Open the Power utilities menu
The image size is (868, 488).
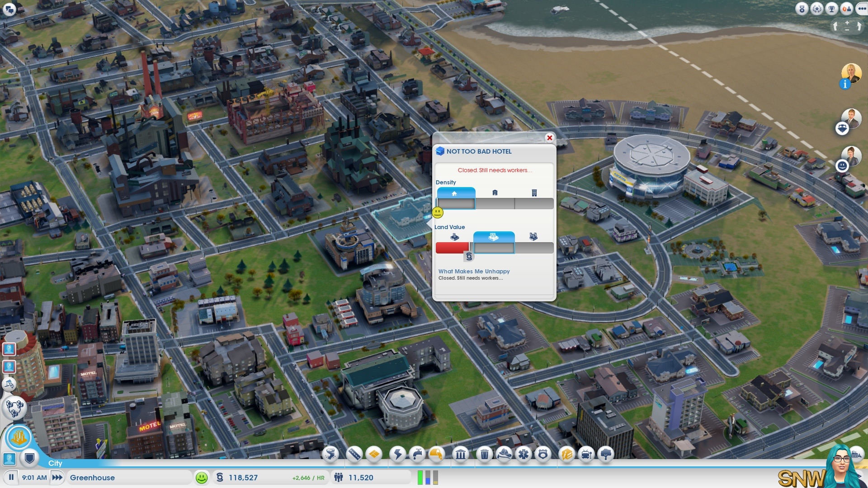coord(397,454)
